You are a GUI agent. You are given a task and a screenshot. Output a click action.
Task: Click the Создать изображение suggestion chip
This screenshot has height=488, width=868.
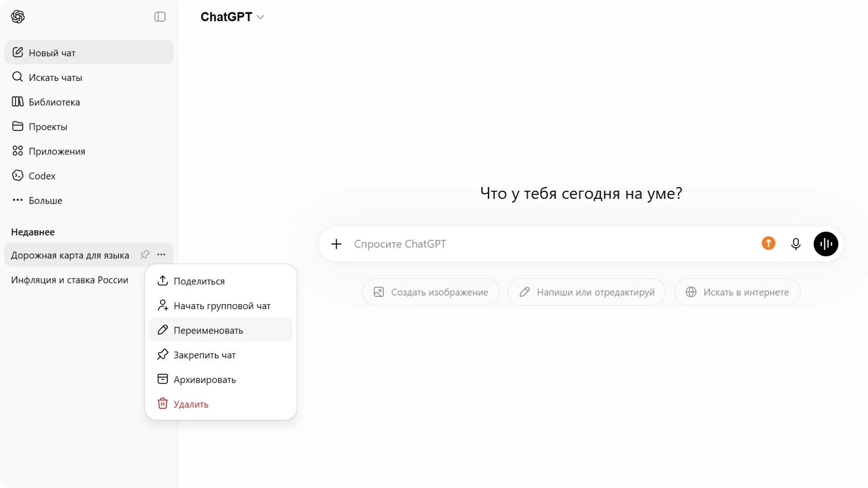point(431,292)
